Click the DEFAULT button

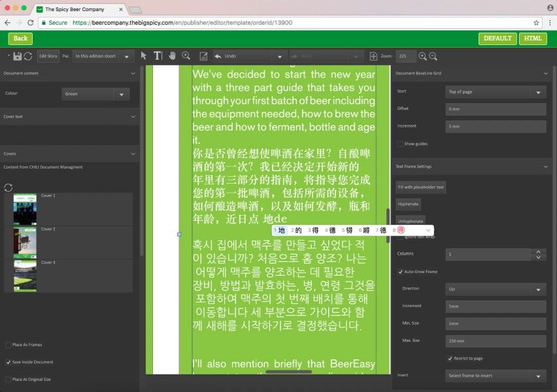pyautogui.click(x=498, y=39)
